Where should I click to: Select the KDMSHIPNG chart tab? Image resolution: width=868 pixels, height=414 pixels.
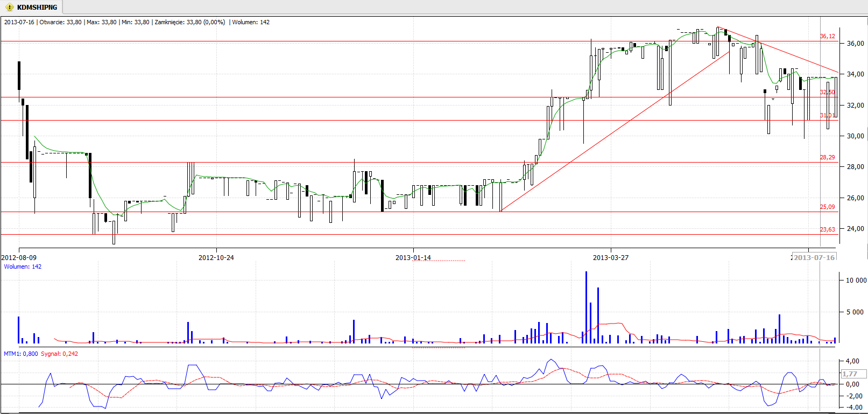point(31,7)
